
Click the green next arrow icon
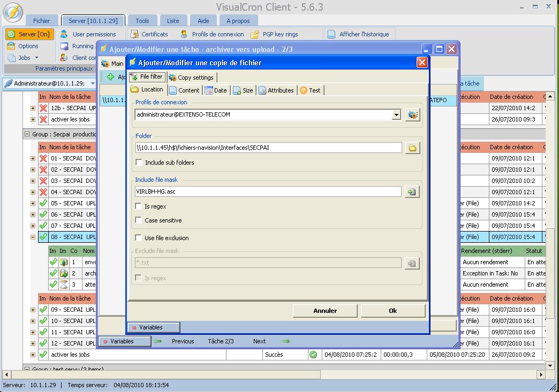286,341
